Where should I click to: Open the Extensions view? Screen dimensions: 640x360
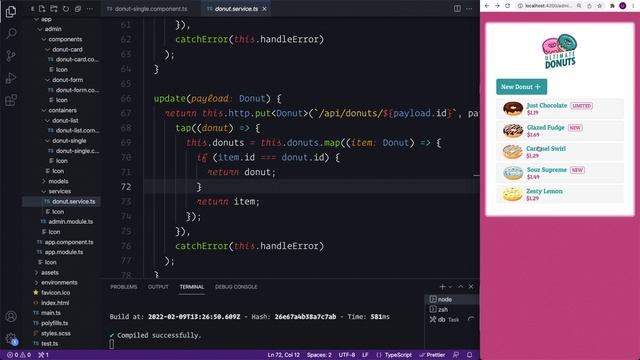(x=11, y=100)
